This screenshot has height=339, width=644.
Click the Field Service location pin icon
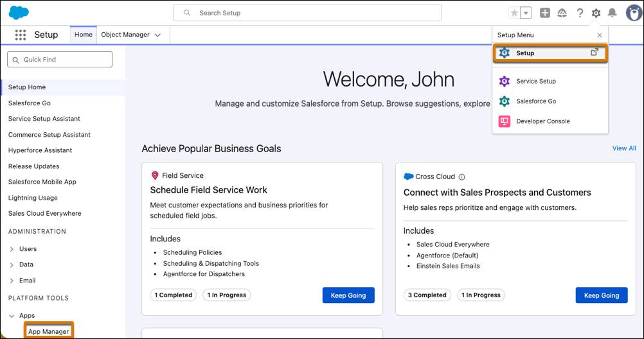[x=155, y=176]
